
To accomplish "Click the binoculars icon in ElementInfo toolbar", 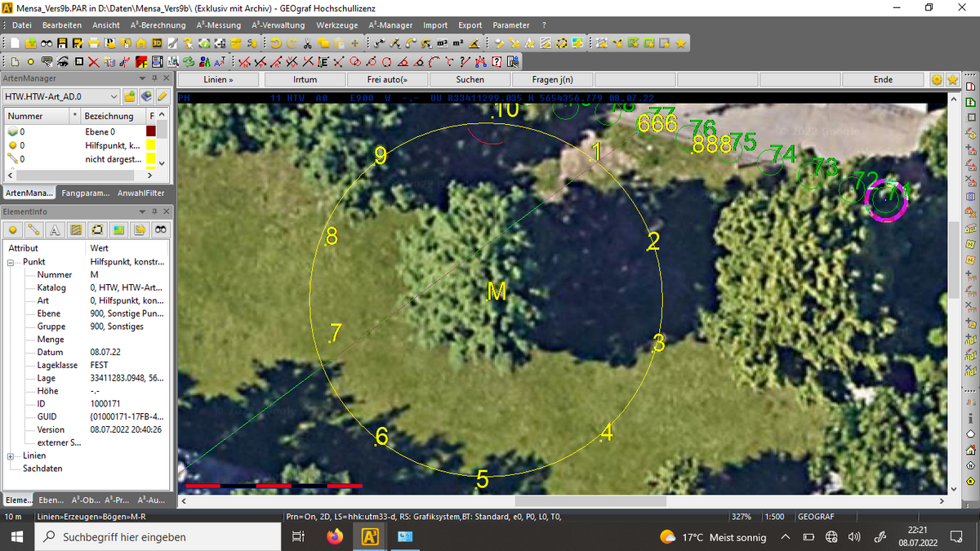I will coord(161,230).
